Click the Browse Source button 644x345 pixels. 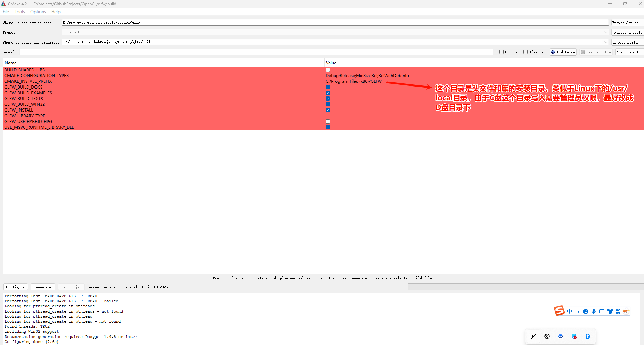coord(627,23)
